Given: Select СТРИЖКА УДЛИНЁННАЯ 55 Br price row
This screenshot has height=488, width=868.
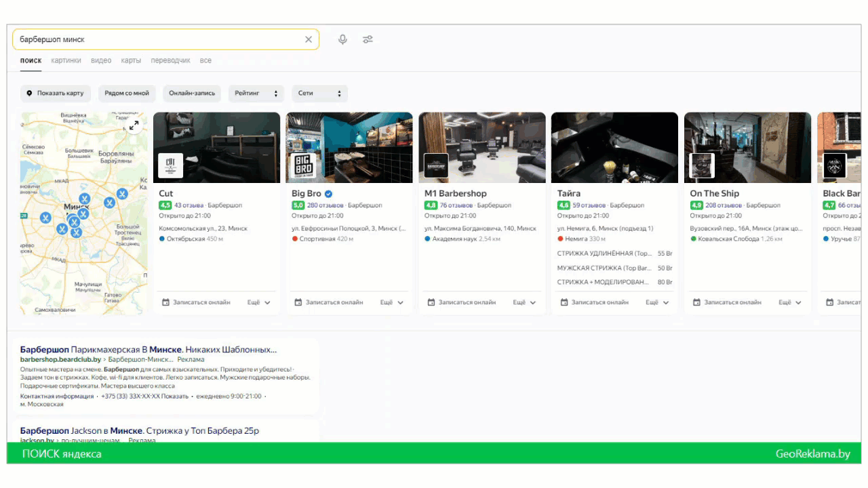Looking at the screenshot, I should tap(614, 253).
